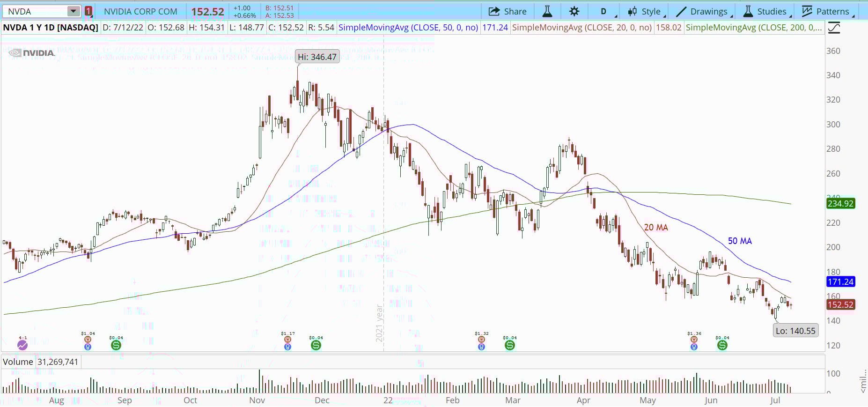Click the blue lightbulb icon under $1.17
Image resolution: width=868 pixels, height=407 pixels.
[x=287, y=347]
